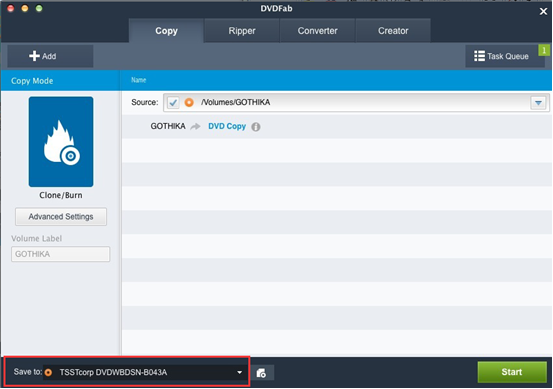553x389 pixels.
Task: Switch to the Ripper tab
Action: (x=242, y=31)
